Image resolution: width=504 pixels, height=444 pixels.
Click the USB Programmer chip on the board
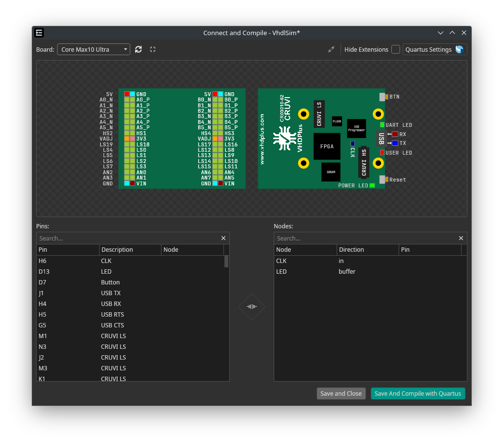[x=356, y=128]
